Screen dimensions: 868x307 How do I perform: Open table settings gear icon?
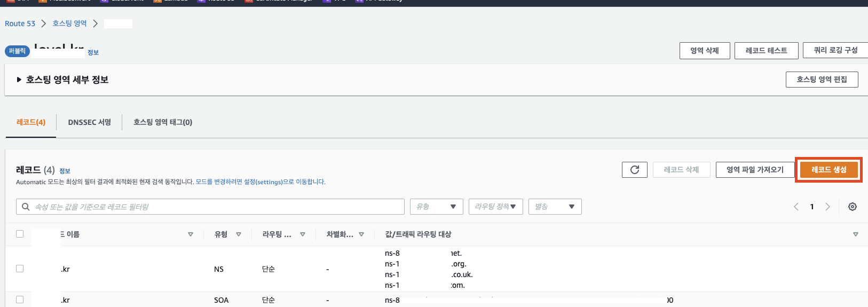coord(853,207)
